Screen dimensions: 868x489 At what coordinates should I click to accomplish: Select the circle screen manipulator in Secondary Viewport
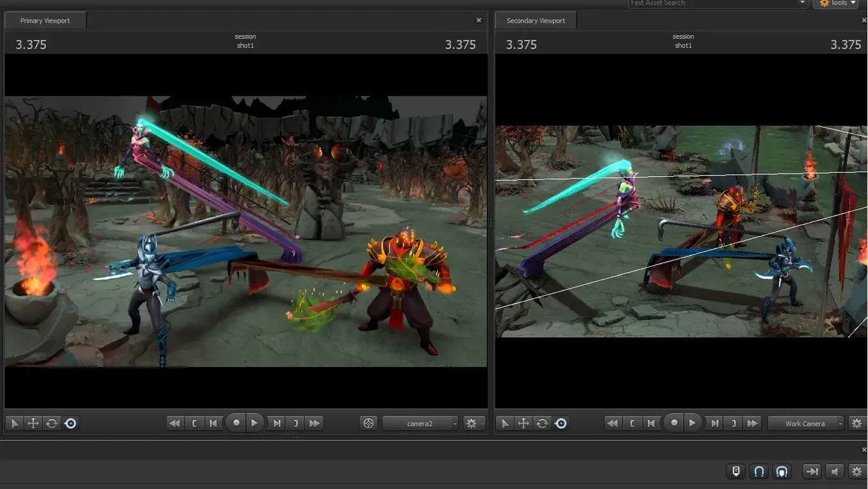point(560,423)
